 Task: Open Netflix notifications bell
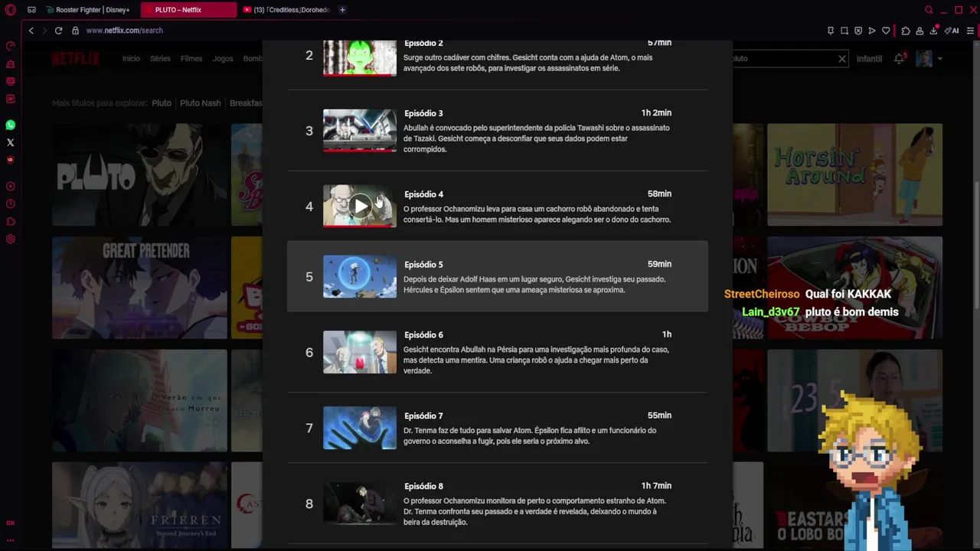pyautogui.click(x=899, y=58)
